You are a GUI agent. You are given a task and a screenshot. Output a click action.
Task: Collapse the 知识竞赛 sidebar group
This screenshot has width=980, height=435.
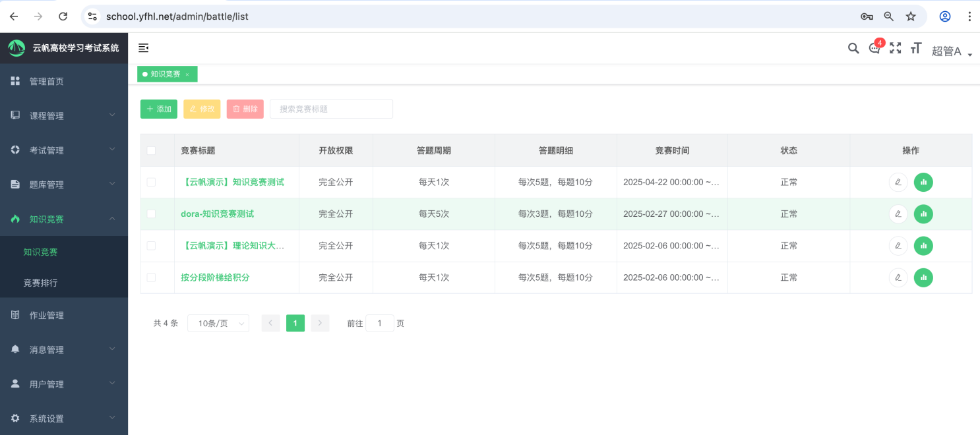[64, 219]
